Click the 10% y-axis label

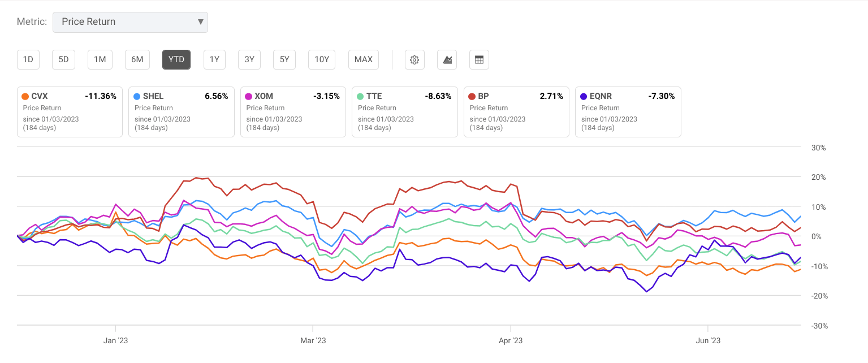click(819, 208)
